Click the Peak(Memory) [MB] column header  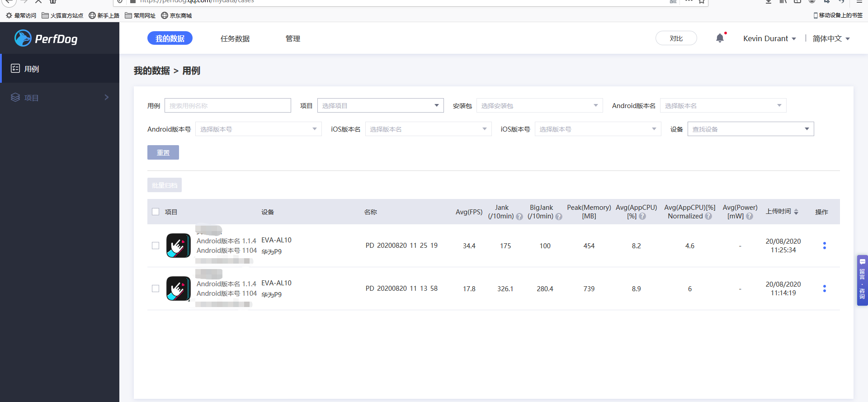coord(589,212)
